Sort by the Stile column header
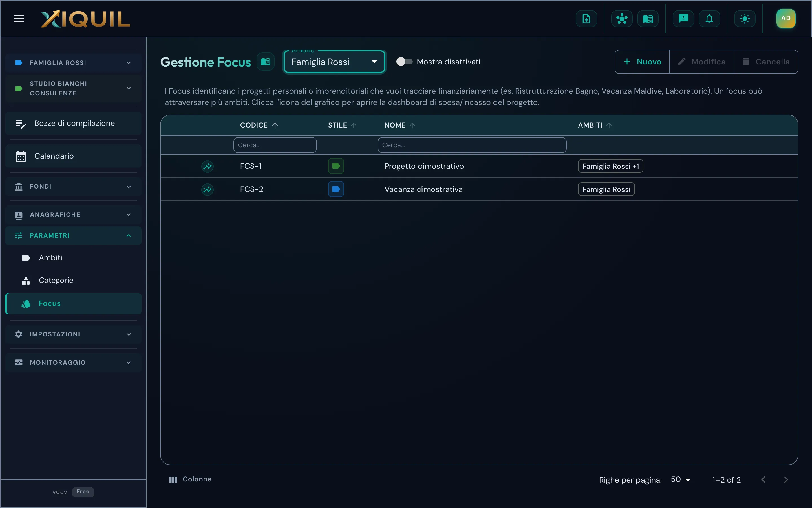 [342, 125]
